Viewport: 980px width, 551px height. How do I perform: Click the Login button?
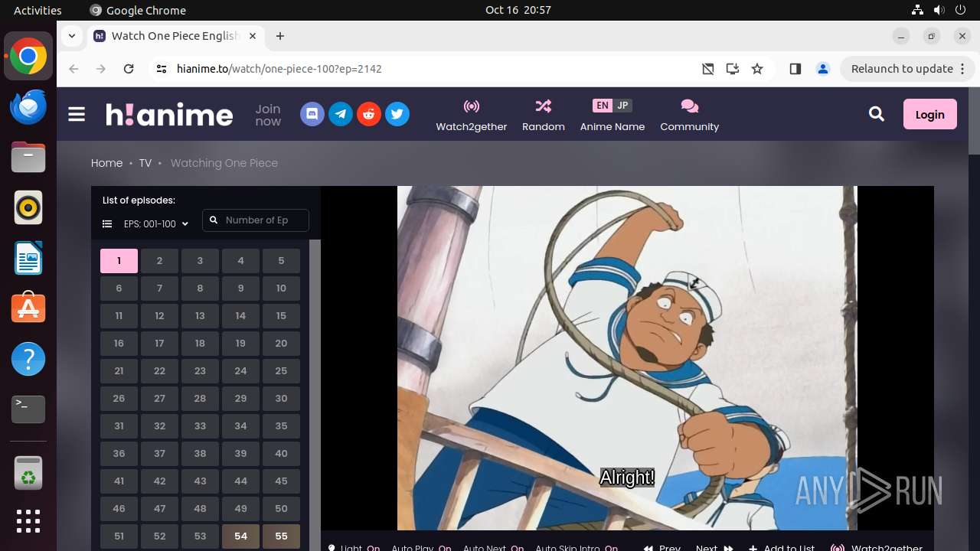tap(930, 114)
